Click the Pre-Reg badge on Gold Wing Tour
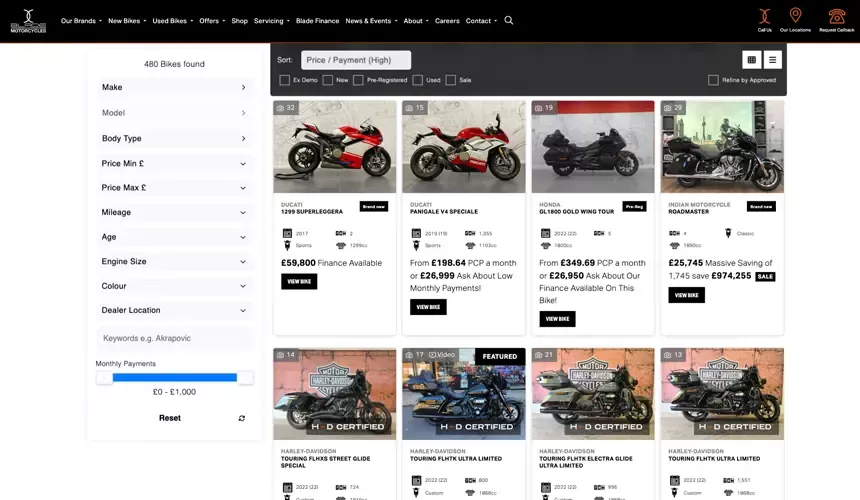The height and width of the screenshot is (500, 860). (x=634, y=207)
